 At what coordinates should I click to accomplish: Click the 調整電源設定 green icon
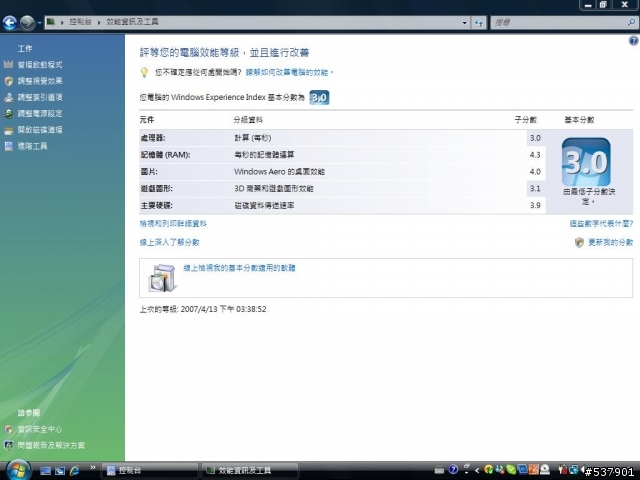[9, 113]
